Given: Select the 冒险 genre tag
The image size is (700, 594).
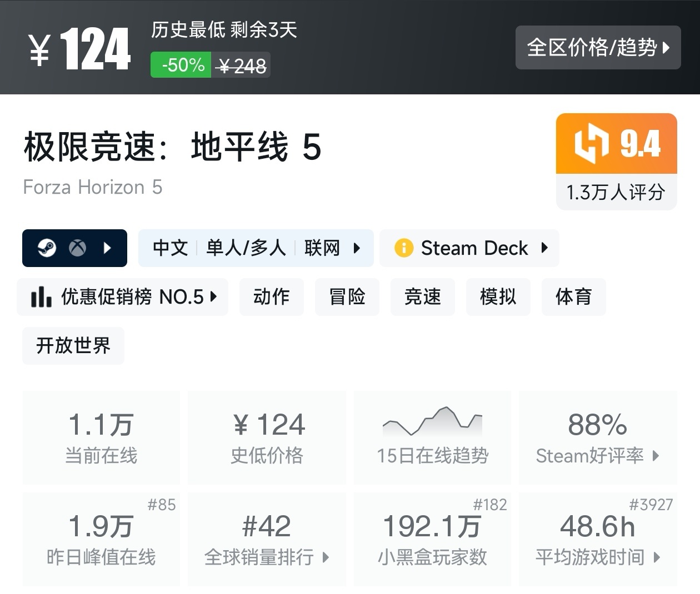Looking at the screenshot, I should click(x=347, y=297).
